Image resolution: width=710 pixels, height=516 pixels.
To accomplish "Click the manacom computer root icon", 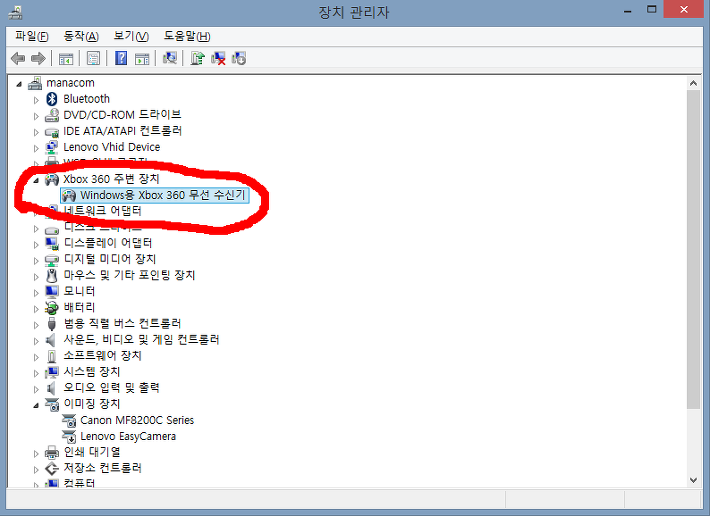I will (35, 83).
